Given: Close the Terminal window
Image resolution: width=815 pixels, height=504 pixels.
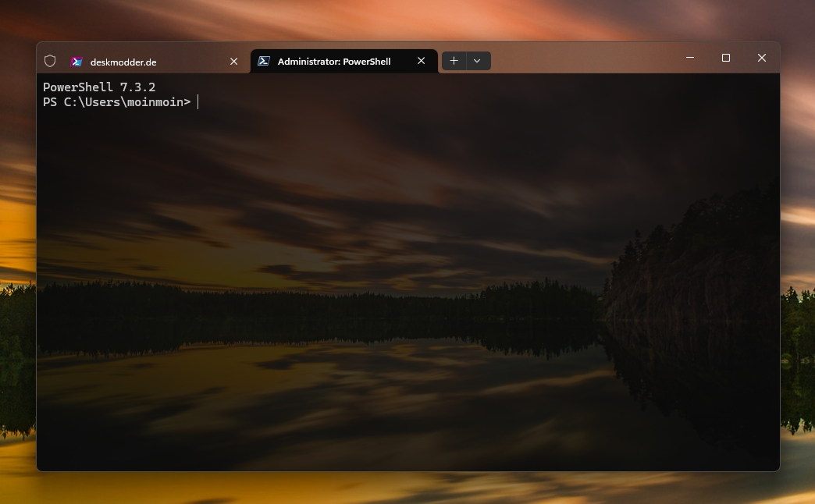Looking at the screenshot, I should [x=762, y=58].
